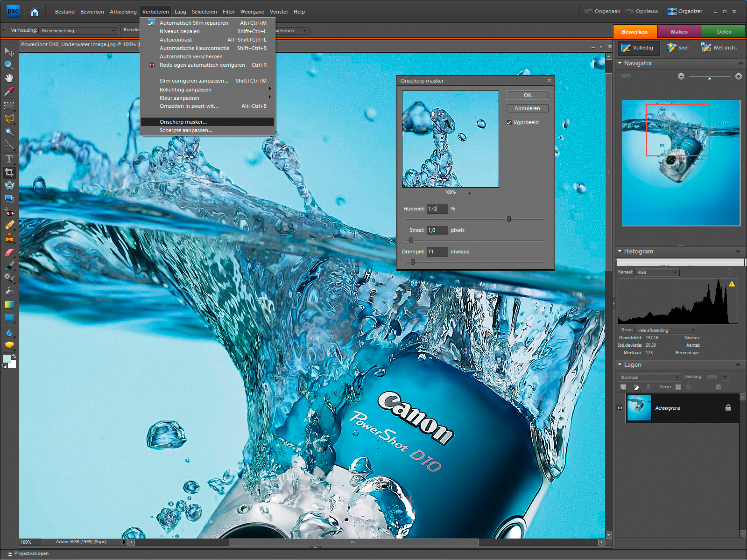Click the Opnieuw redo button
This screenshot has width=747, height=560.
click(x=642, y=11)
